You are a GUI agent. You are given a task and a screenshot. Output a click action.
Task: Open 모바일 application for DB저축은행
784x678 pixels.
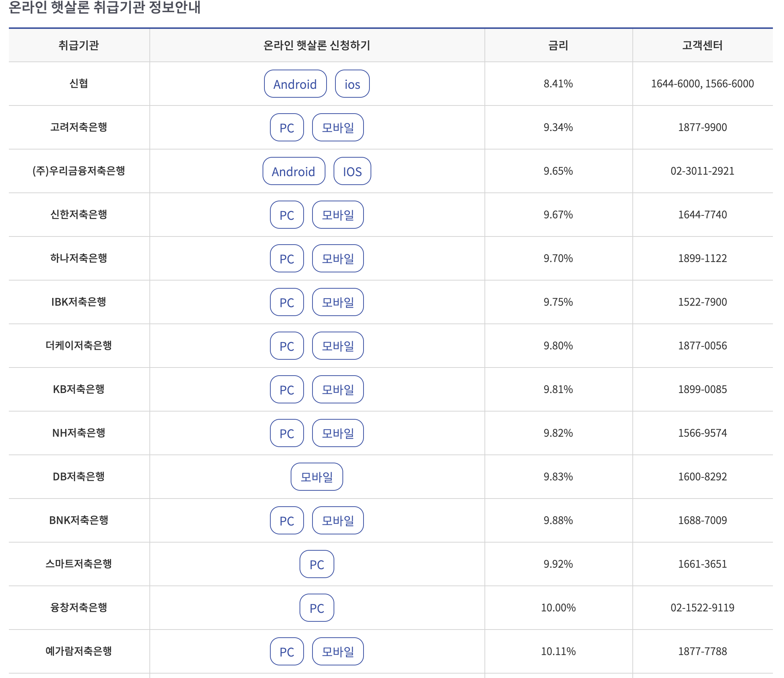click(x=316, y=477)
